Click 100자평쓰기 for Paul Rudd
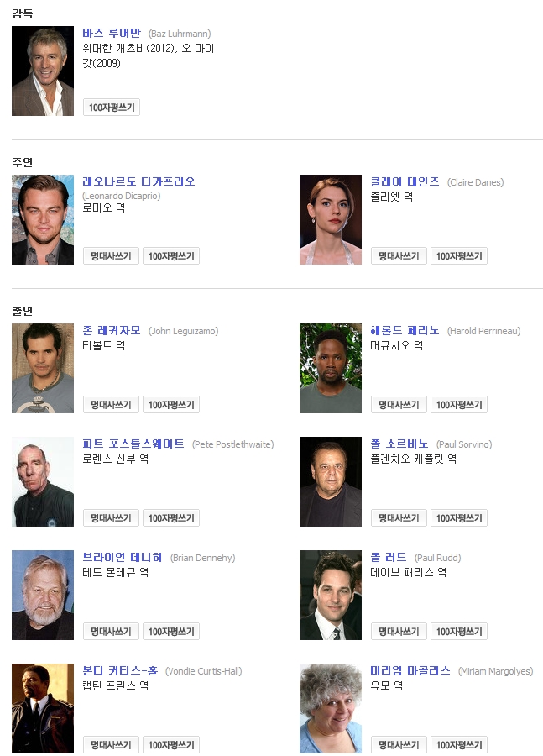 pos(459,631)
